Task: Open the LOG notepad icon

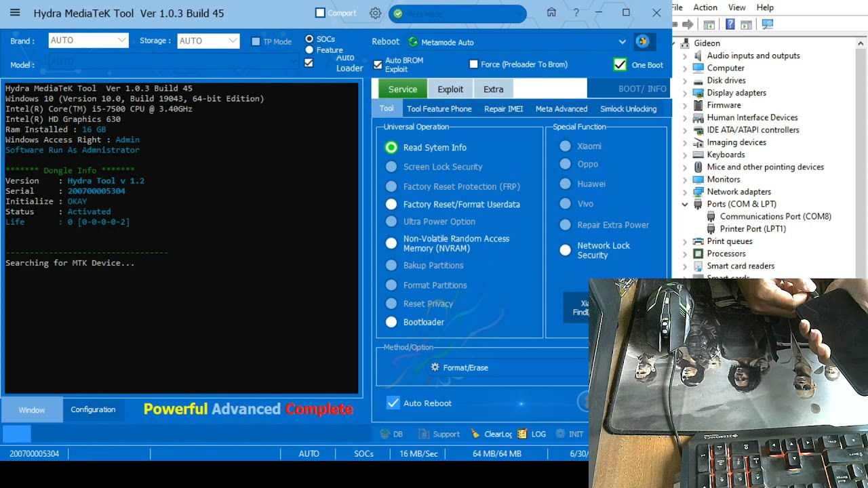Action: pos(522,434)
